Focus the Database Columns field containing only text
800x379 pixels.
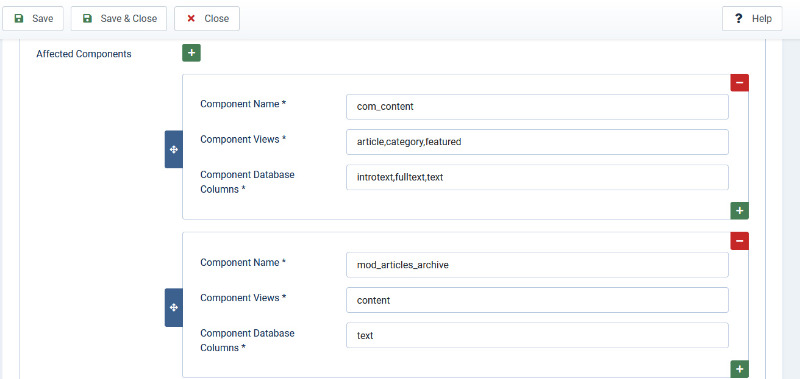click(537, 335)
